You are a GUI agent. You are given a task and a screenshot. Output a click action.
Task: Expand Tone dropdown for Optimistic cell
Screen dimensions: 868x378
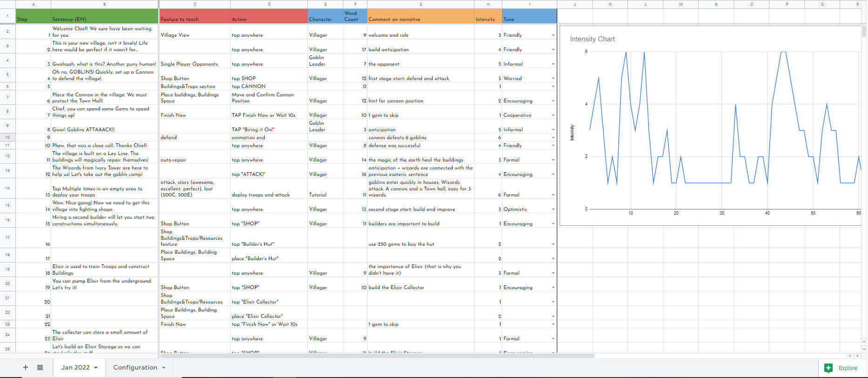pos(553,209)
